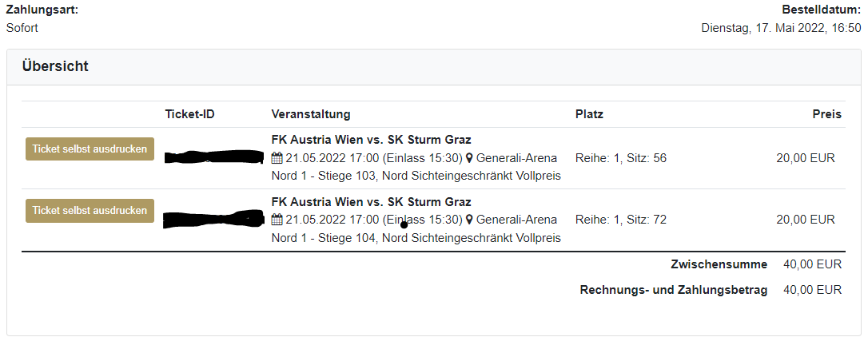The height and width of the screenshot is (341, 868).
Task: Click 'Reihe: 1, Sitz: 56' seat text
Action: [621, 159]
